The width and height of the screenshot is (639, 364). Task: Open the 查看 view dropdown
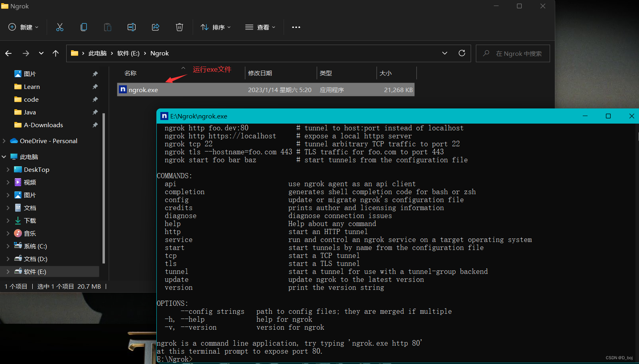click(260, 27)
